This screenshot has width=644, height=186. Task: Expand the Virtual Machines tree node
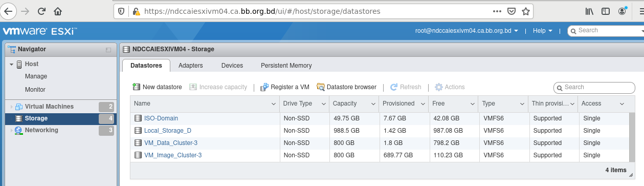coord(11,107)
